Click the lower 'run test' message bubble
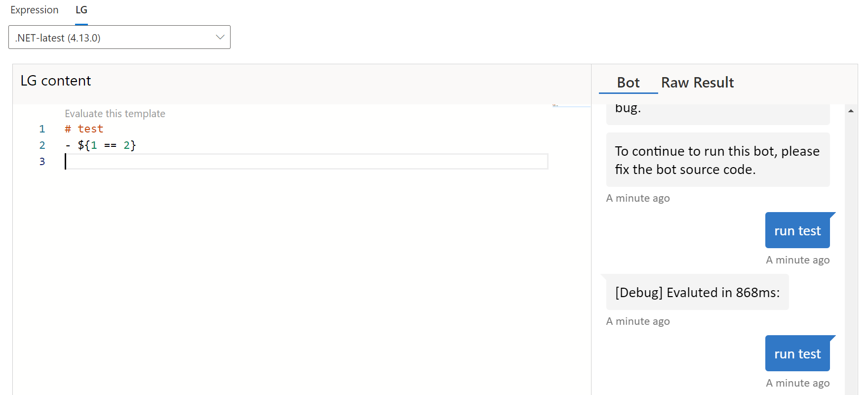The image size is (868, 395). point(797,353)
